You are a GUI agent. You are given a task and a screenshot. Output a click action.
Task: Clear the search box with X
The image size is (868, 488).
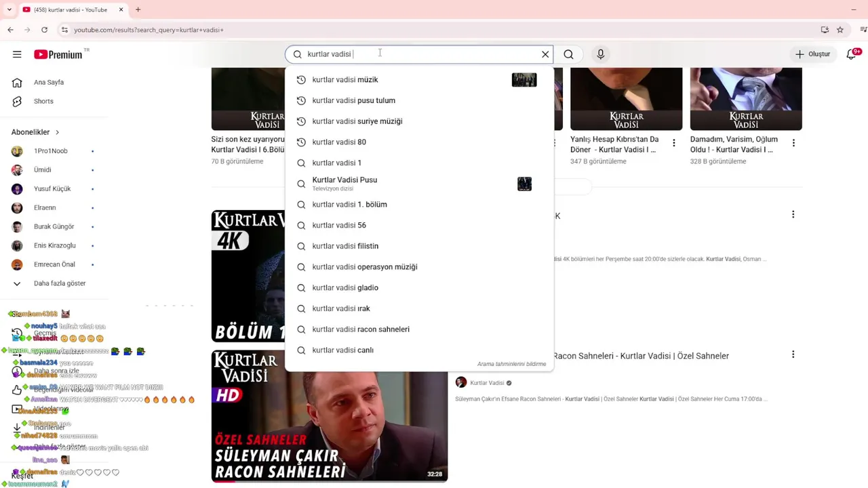[545, 54]
